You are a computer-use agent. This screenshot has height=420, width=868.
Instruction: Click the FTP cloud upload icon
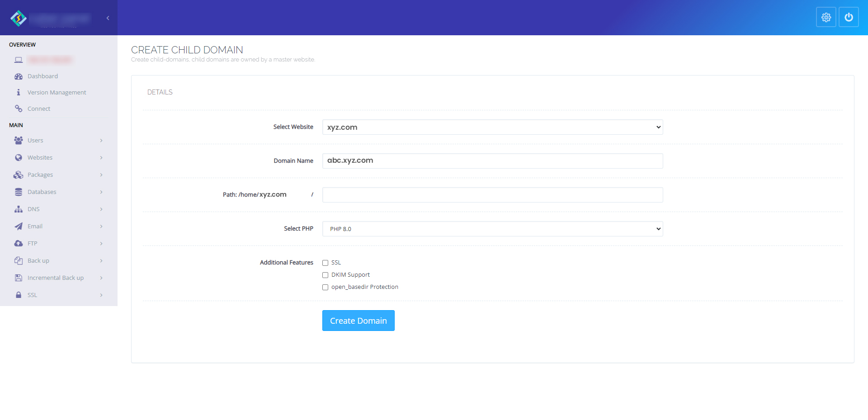pos(19,244)
